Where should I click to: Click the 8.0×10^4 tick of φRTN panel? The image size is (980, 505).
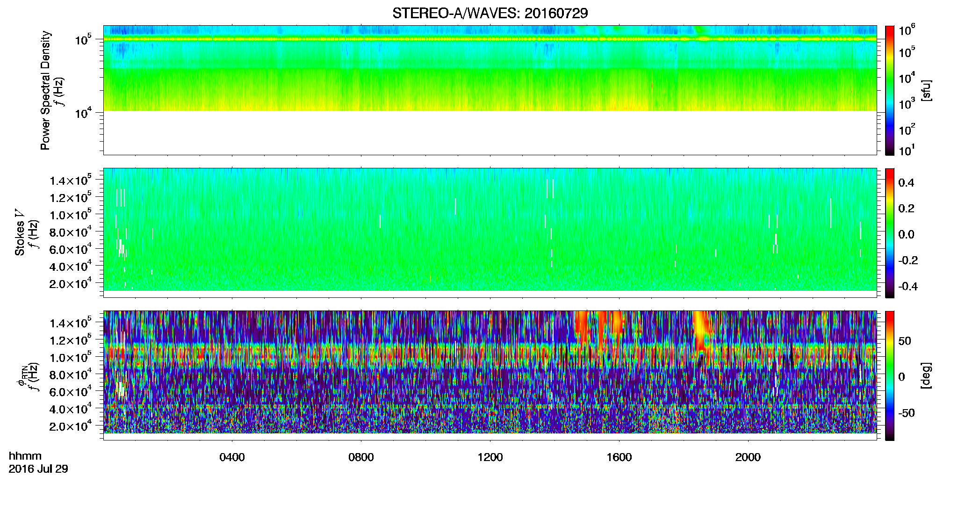point(71,374)
